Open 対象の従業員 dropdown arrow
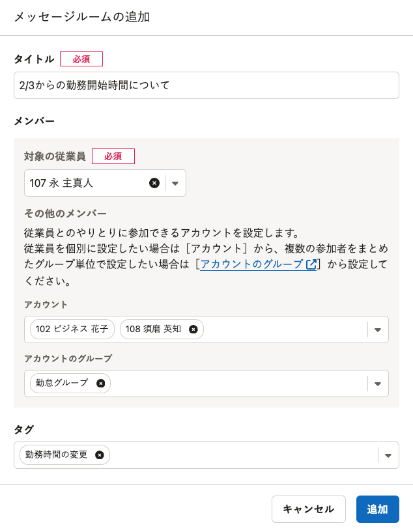The width and height of the screenshot is (413, 532). 175,184
